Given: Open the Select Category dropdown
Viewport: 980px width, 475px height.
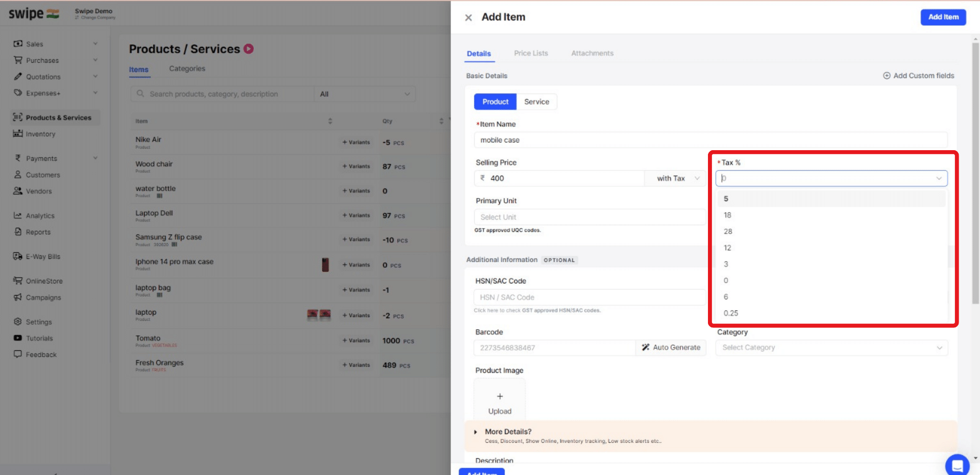Looking at the screenshot, I should pyautogui.click(x=831, y=348).
